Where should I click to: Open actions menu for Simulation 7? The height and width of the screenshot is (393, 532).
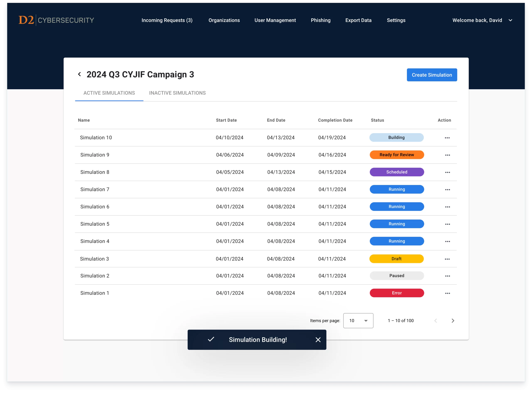point(447,190)
